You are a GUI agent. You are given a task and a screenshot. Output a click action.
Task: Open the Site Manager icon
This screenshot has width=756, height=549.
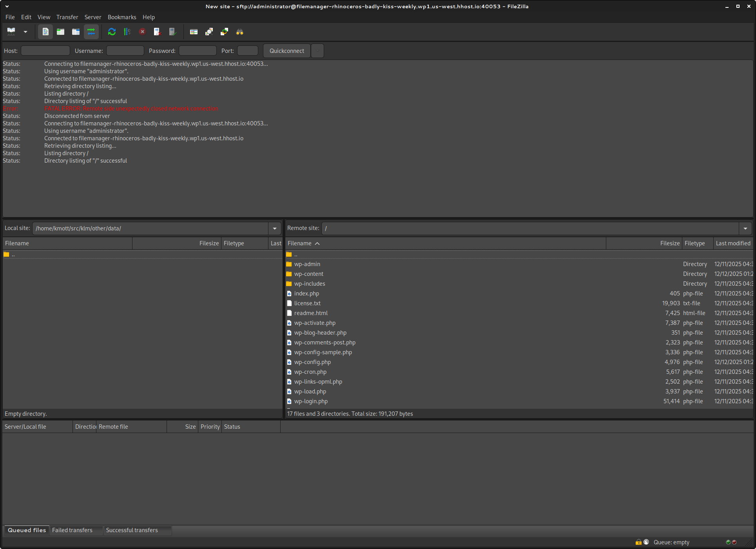pyautogui.click(x=11, y=32)
